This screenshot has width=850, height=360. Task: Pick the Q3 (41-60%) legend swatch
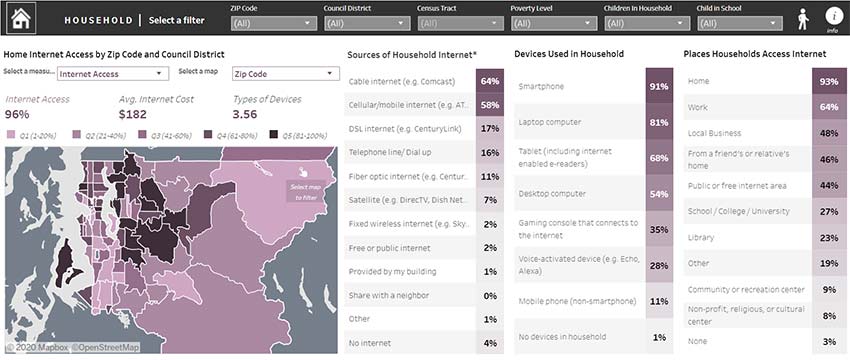[x=142, y=134]
